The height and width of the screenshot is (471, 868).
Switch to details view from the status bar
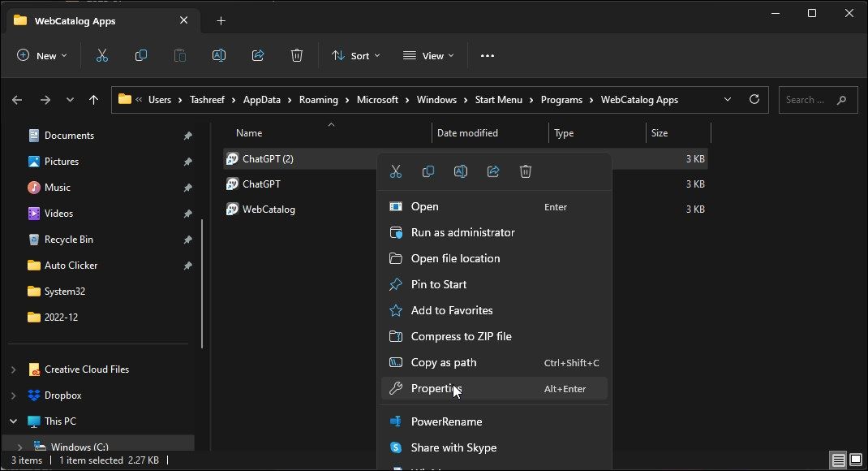tap(837, 460)
